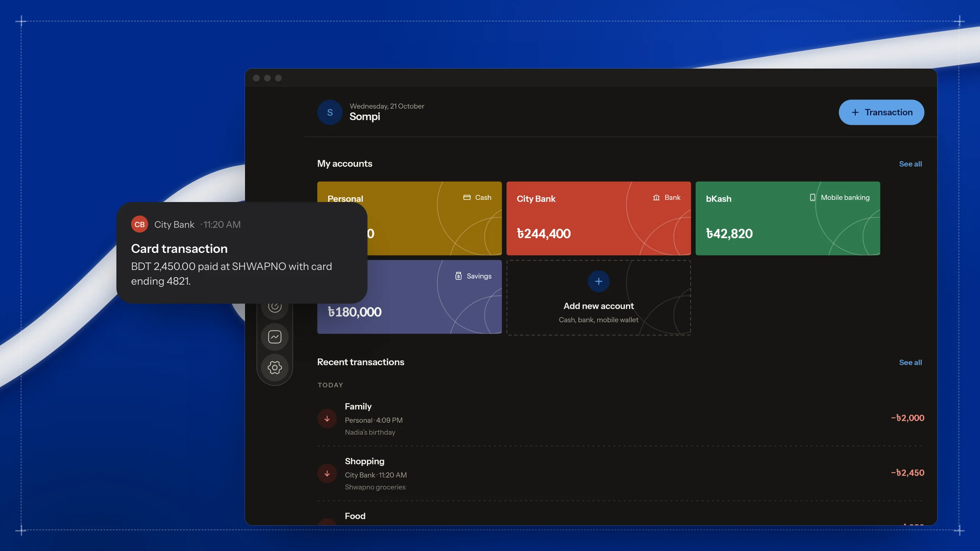Click the My accounts heading
980x551 pixels.
click(x=345, y=163)
